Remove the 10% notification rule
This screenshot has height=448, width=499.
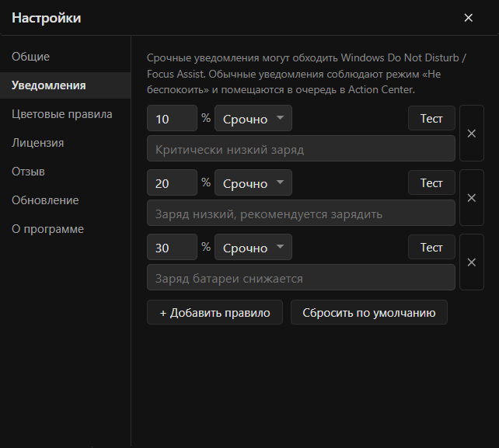[472, 134]
